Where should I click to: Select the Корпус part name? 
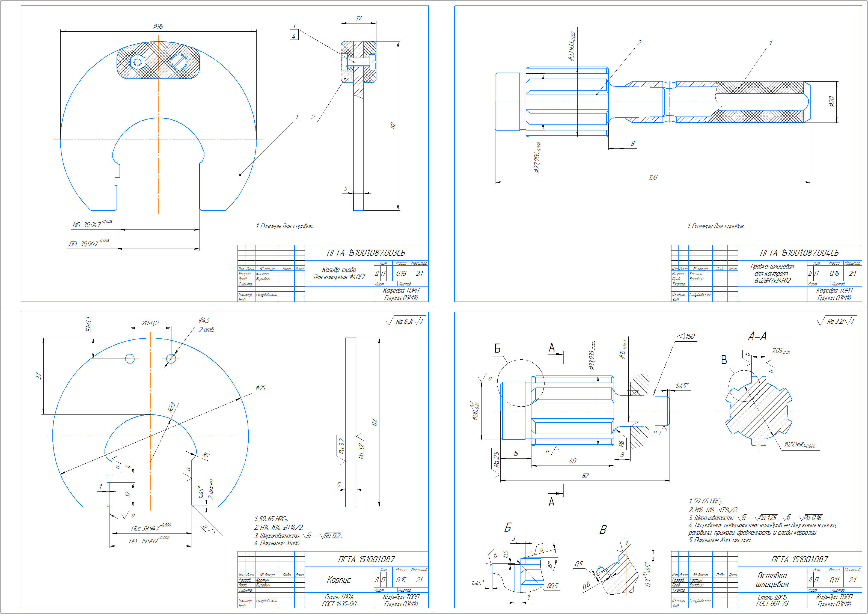point(339,580)
